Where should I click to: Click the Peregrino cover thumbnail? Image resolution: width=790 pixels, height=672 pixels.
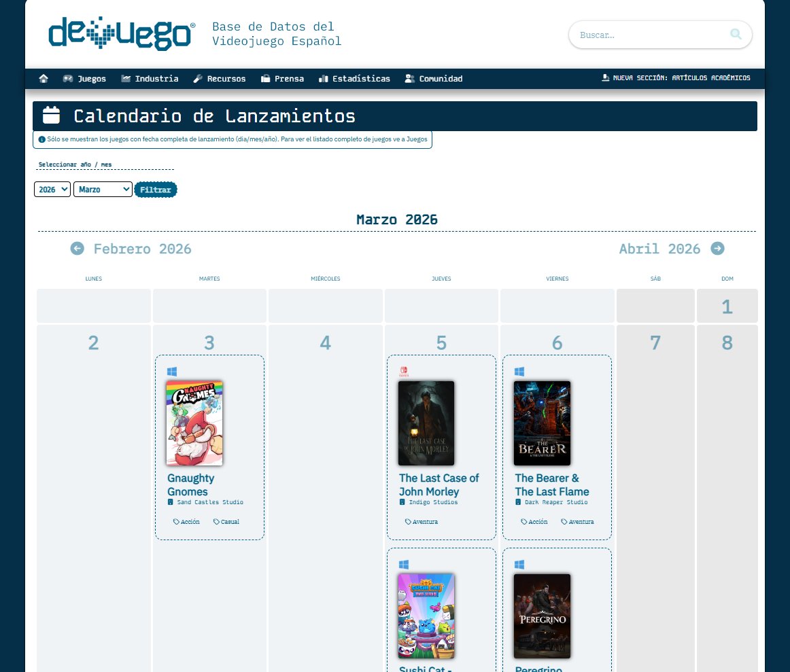(542, 616)
